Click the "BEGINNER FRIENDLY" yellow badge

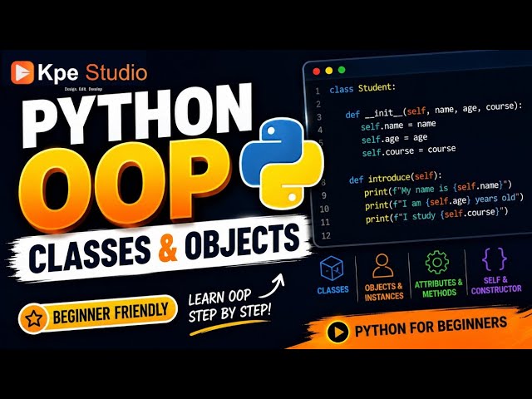tap(98, 314)
